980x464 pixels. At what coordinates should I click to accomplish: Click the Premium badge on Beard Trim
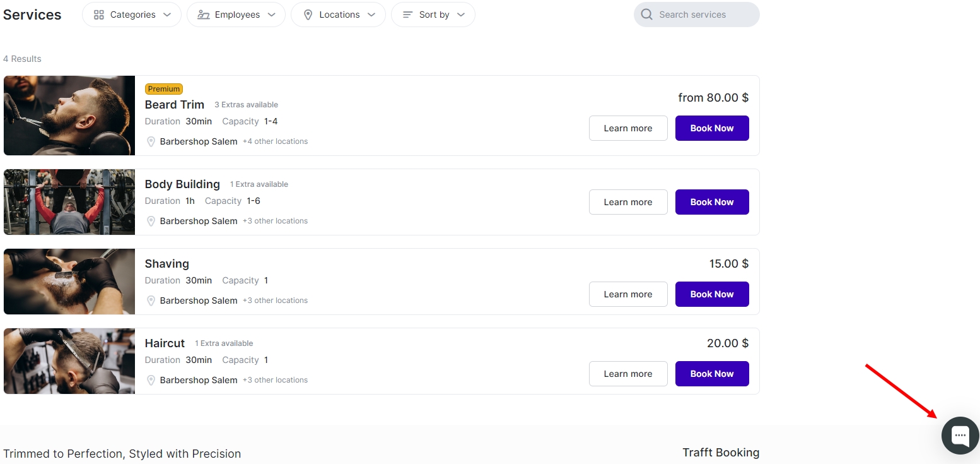coord(163,89)
